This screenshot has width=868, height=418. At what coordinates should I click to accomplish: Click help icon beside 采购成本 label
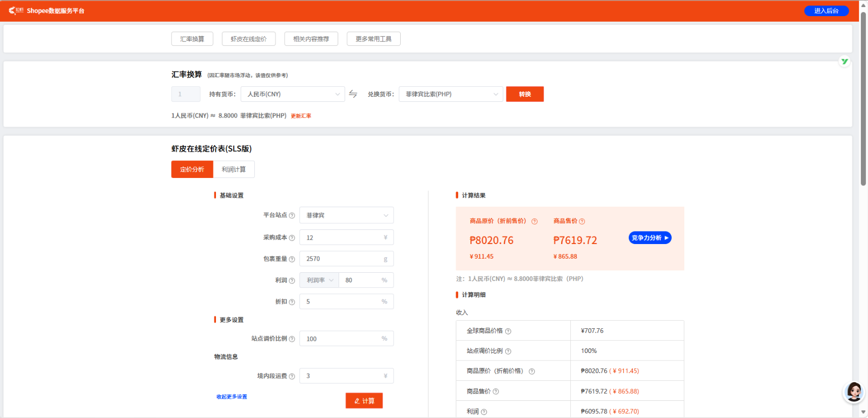[x=292, y=238]
